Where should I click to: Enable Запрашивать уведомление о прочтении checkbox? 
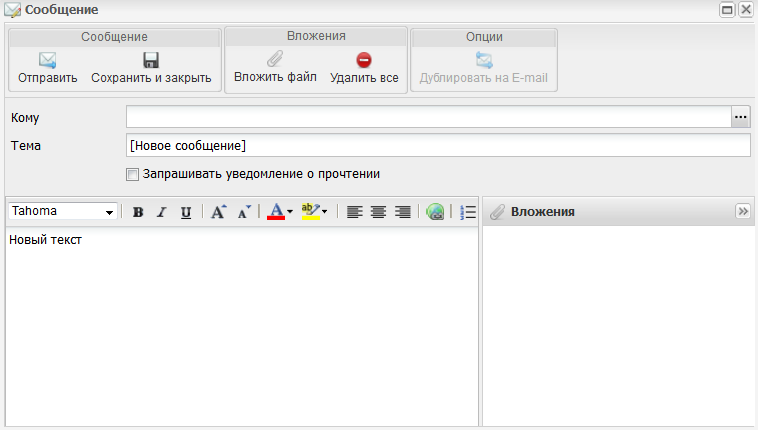(x=132, y=174)
